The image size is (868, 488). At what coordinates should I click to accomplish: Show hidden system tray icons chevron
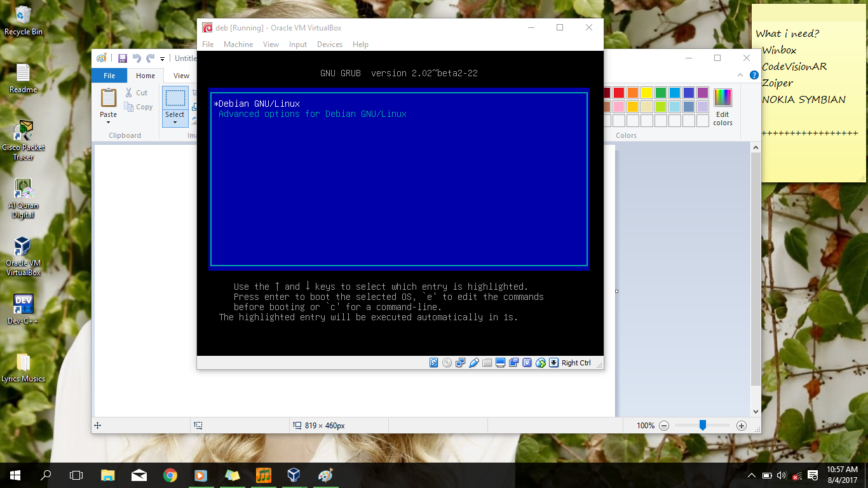pyautogui.click(x=752, y=475)
